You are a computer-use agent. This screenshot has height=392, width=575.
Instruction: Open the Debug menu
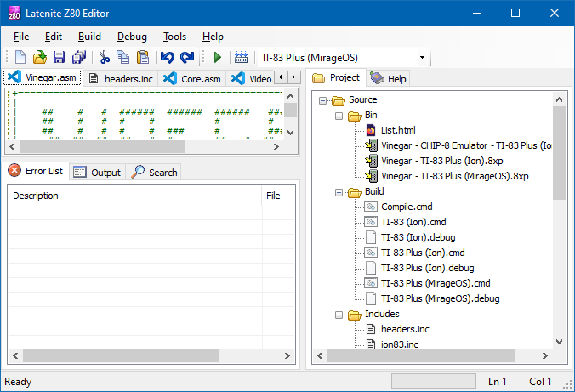point(132,37)
